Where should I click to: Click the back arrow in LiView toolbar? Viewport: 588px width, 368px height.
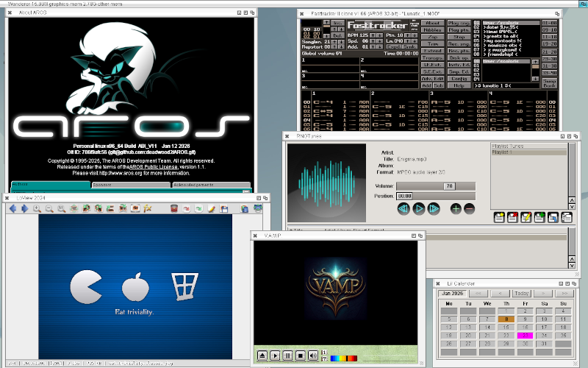(12, 209)
